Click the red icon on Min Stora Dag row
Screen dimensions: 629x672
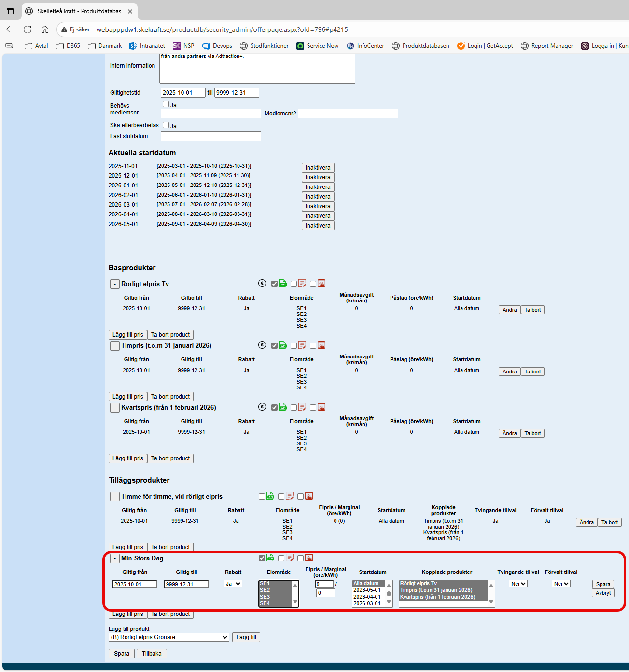pyautogui.click(x=309, y=558)
